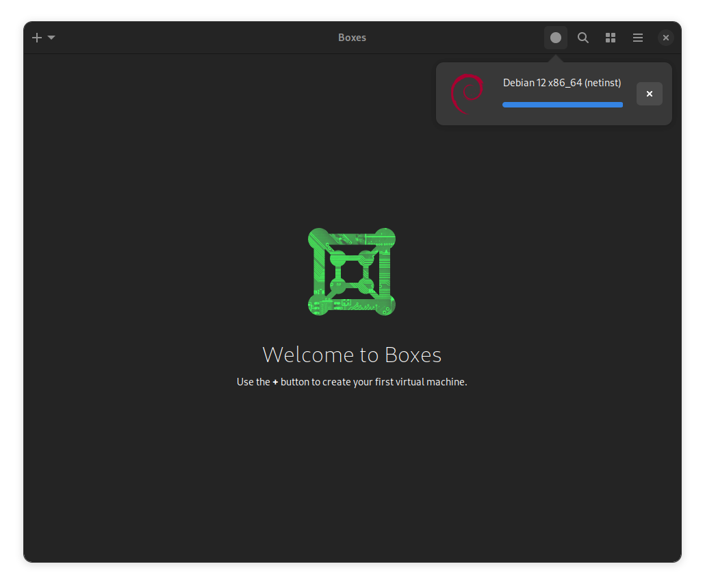Toggle the downloads popover button in the header
Screen dimensions: 705x588
(x=555, y=38)
